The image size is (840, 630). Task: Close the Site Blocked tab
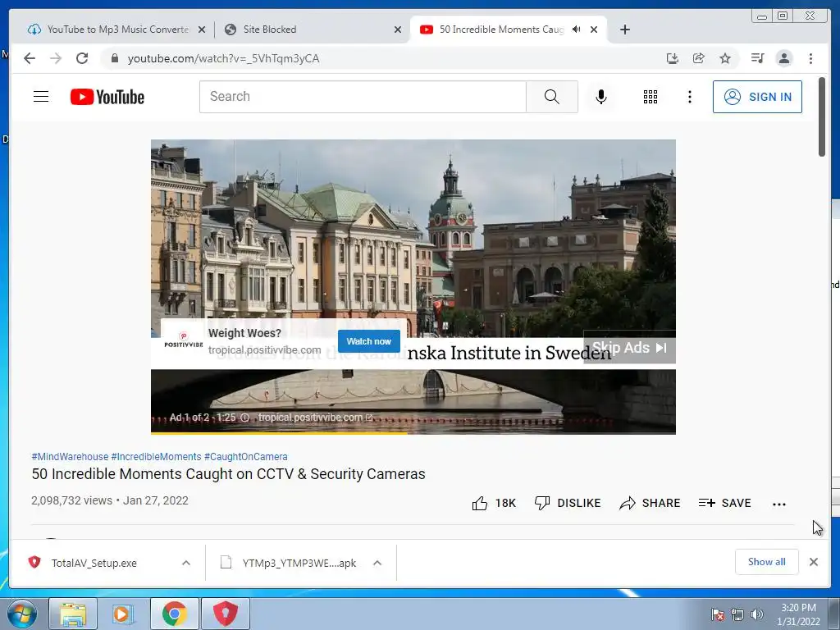[x=398, y=30]
